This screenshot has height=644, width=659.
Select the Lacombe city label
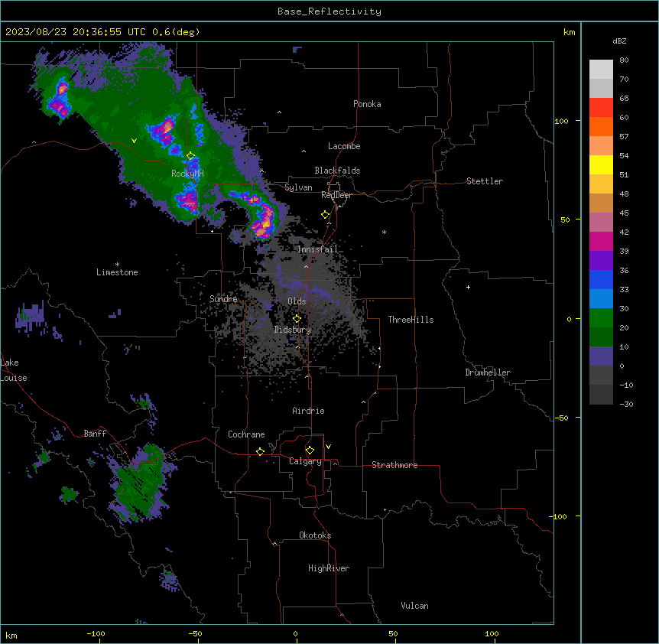click(x=344, y=146)
